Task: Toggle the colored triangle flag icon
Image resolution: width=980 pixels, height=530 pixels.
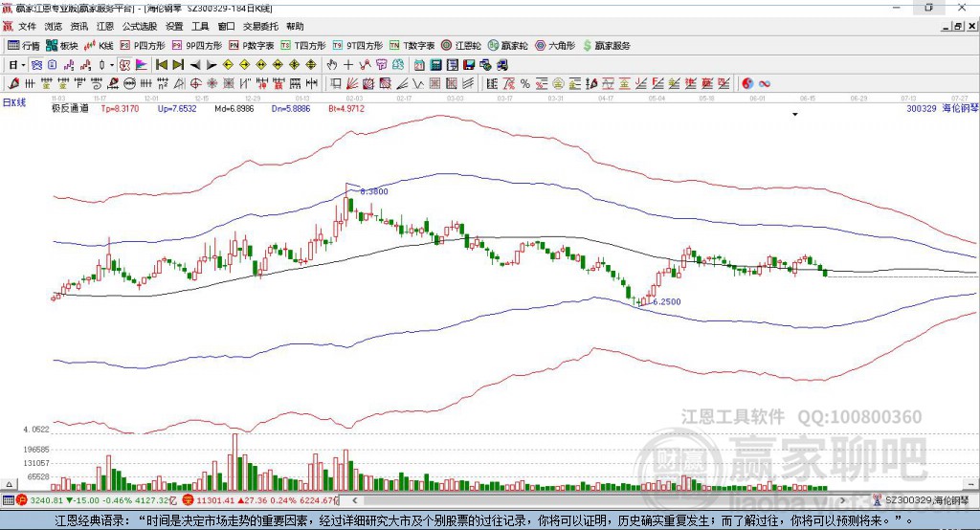Action: 142,65
